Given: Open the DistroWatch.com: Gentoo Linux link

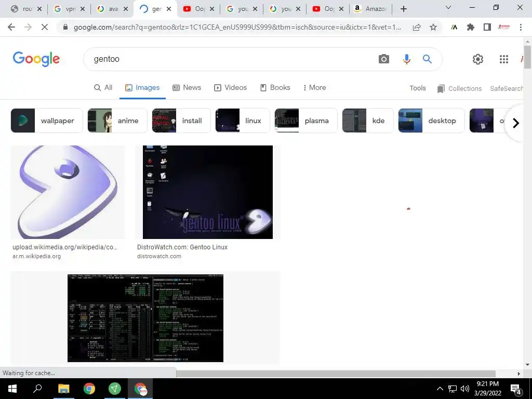Looking at the screenshot, I should pos(182,247).
